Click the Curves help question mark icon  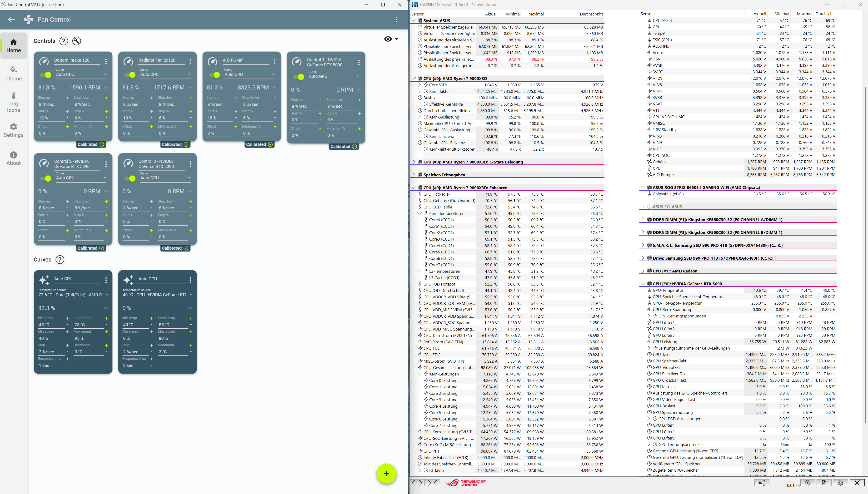(60, 260)
